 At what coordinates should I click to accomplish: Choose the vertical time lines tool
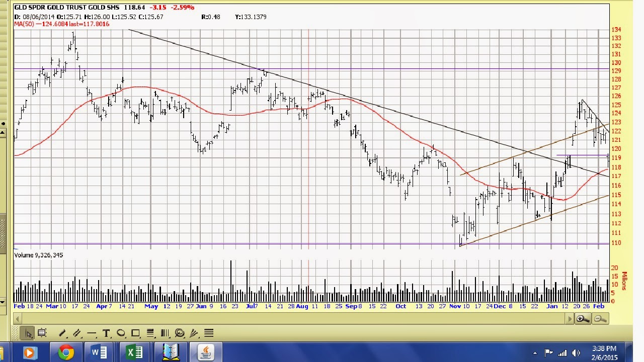point(165,333)
